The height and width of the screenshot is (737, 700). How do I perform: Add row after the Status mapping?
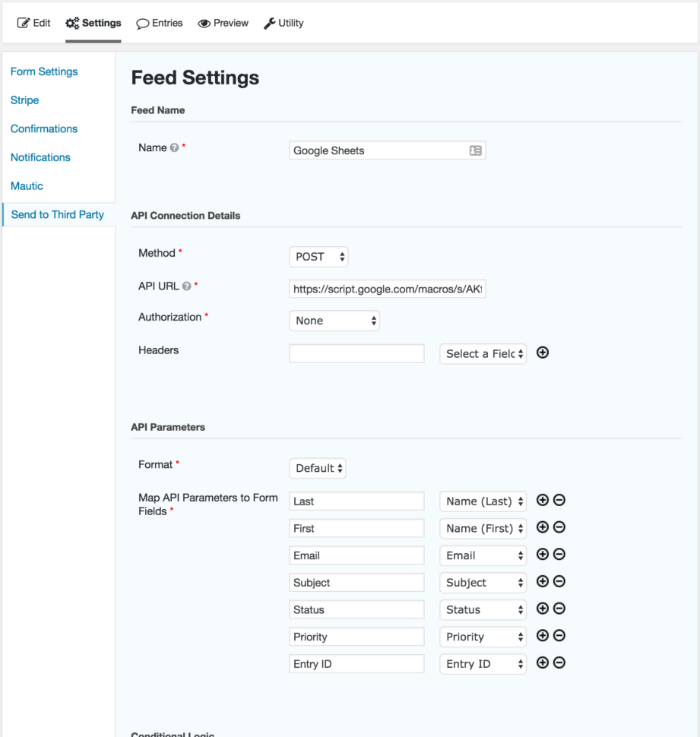tap(543, 609)
